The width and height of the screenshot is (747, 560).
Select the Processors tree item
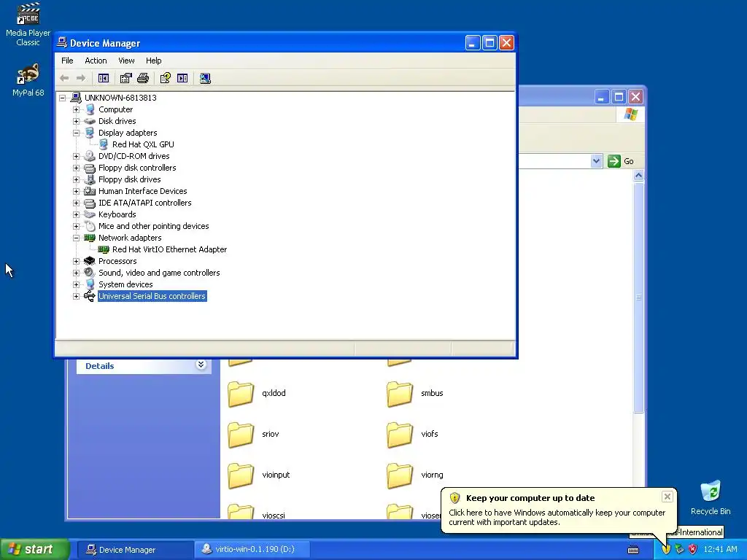pyautogui.click(x=117, y=262)
